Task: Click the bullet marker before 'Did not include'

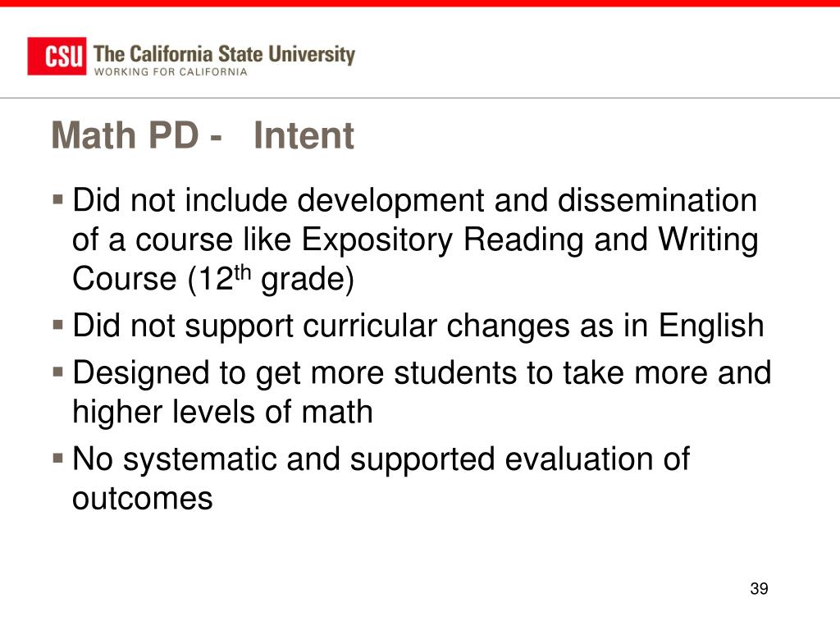Action: 58,200
